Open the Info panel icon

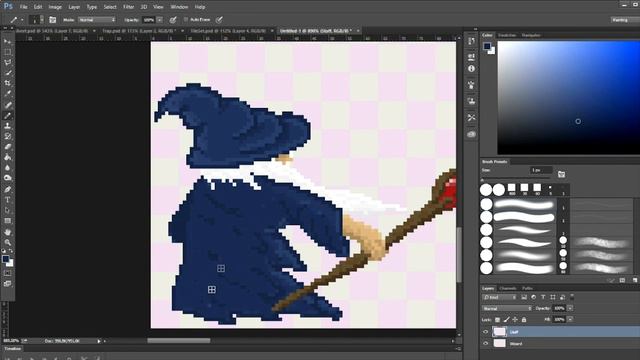(471, 69)
